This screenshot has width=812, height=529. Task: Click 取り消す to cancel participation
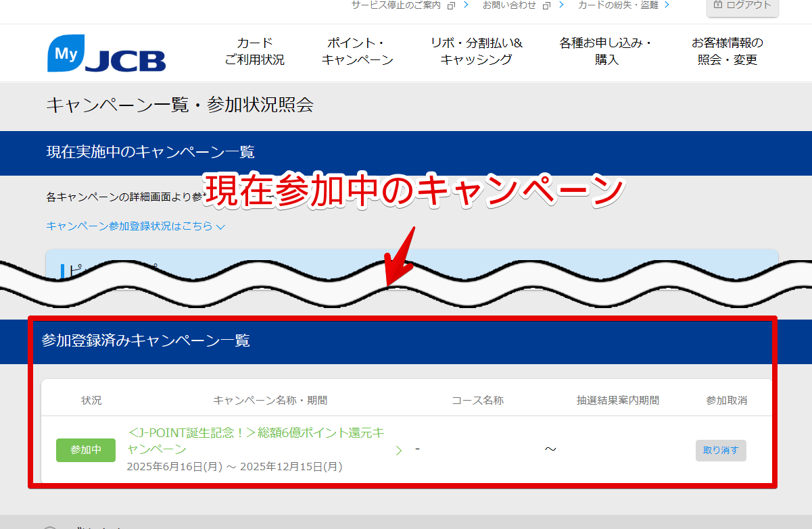(721, 451)
